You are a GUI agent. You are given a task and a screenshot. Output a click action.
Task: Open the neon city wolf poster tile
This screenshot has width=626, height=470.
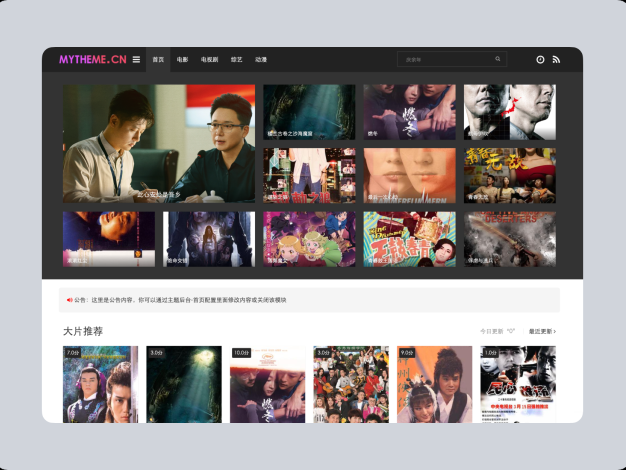coord(309,175)
